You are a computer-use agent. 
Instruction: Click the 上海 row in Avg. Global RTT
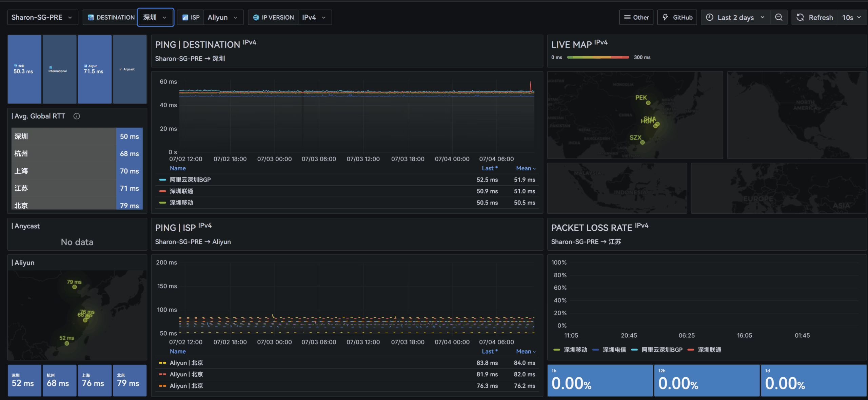point(77,171)
